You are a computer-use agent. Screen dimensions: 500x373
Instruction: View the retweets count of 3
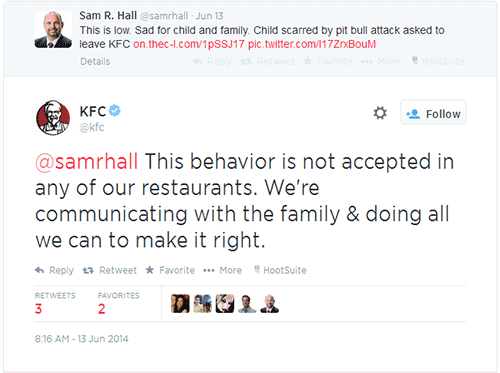tap(38, 309)
